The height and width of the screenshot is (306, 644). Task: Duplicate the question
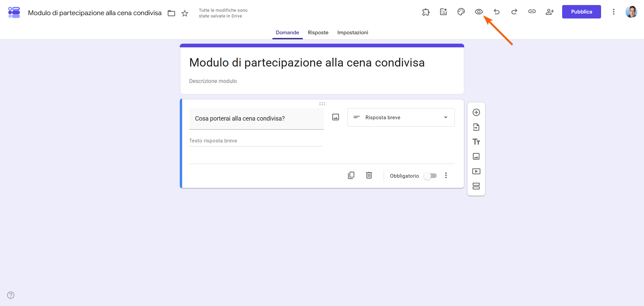tap(351, 175)
